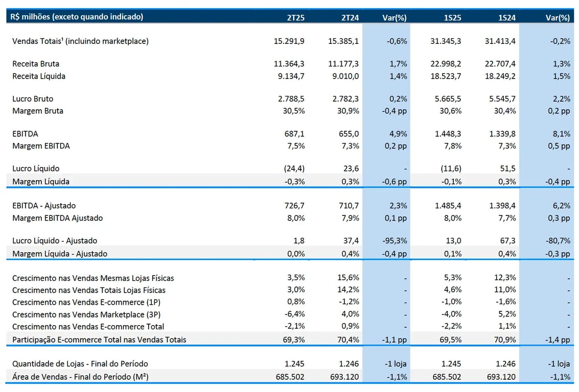Click the 'Lucro Bruto' row label
Viewport: 579px width, 392px height.
(x=33, y=99)
